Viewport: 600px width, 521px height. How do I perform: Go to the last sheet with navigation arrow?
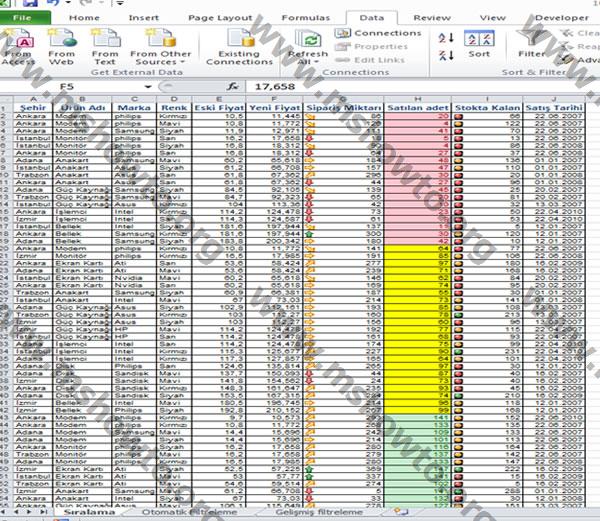44,512
